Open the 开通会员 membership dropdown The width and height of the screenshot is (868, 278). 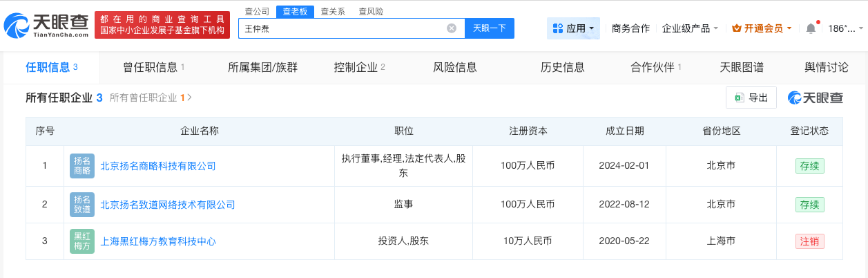pos(762,28)
